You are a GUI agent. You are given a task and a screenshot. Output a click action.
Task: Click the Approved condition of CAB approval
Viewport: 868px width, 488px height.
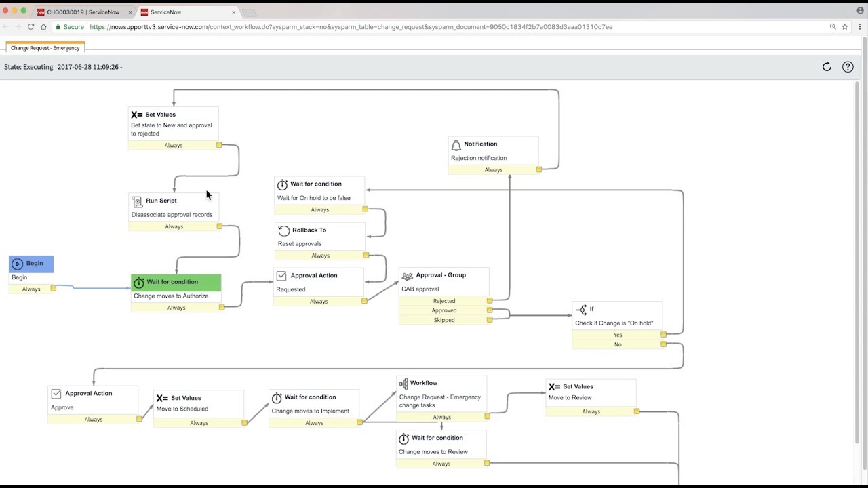coord(444,310)
